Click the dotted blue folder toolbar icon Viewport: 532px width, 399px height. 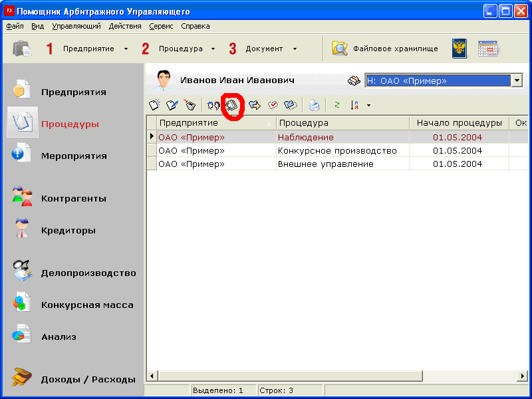click(x=291, y=105)
